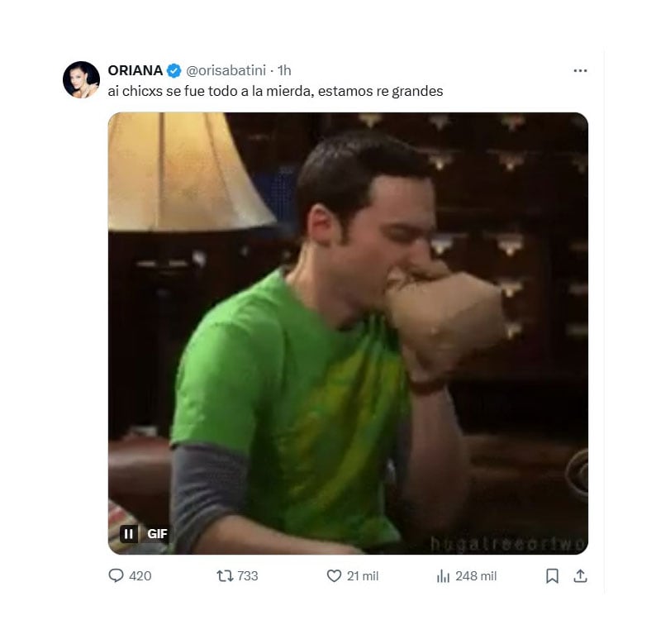Screen dimensions: 656x644
Task: Click the share upload icon
Action: pyautogui.click(x=580, y=576)
